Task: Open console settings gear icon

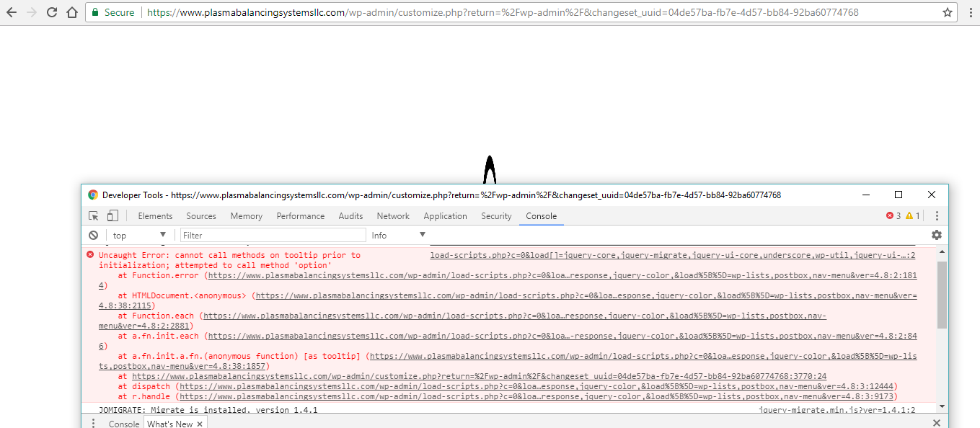Action: [936, 235]
